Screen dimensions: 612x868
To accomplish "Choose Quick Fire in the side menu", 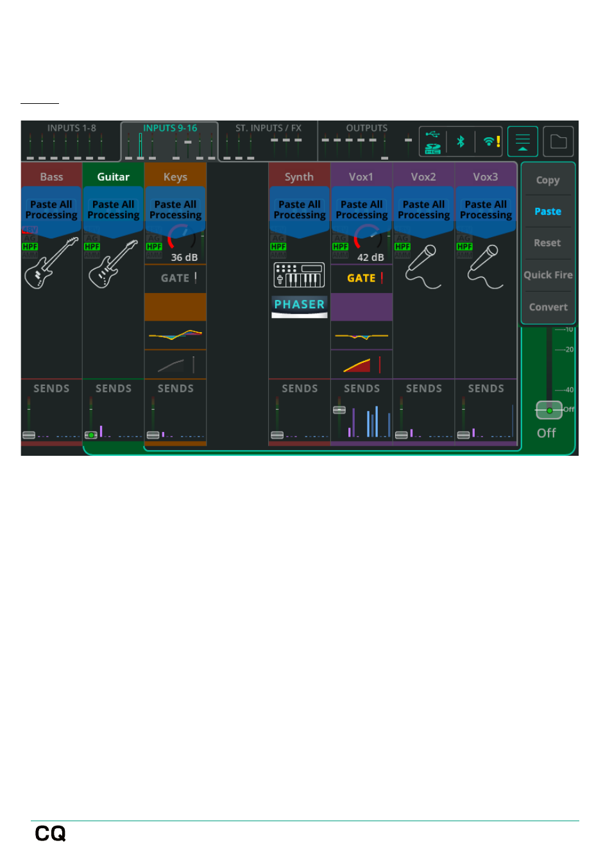I will pyautogui.click(x=548, y=275).
